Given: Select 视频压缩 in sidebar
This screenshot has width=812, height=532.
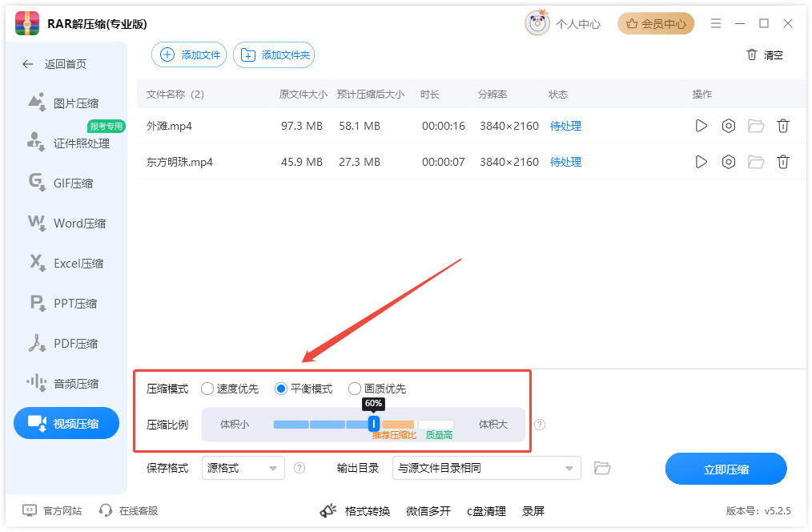Looking at the screenshot, I should coord(66,423).
